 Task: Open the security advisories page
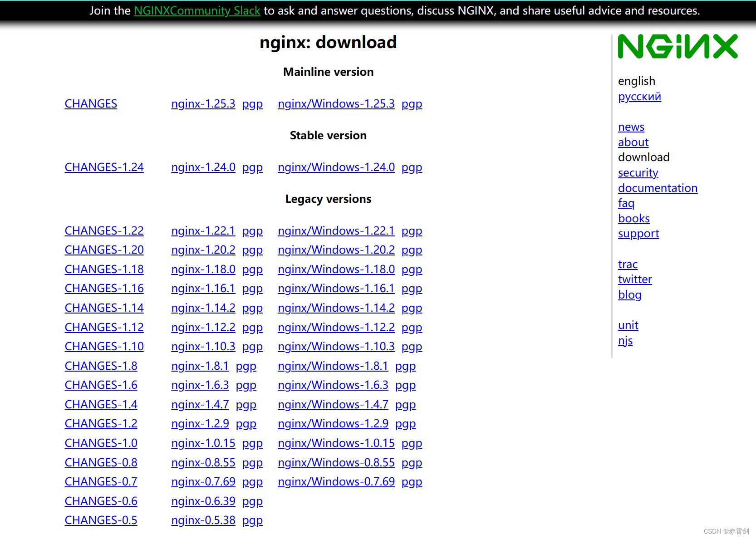pyautogui.click(x=638, y=172)
